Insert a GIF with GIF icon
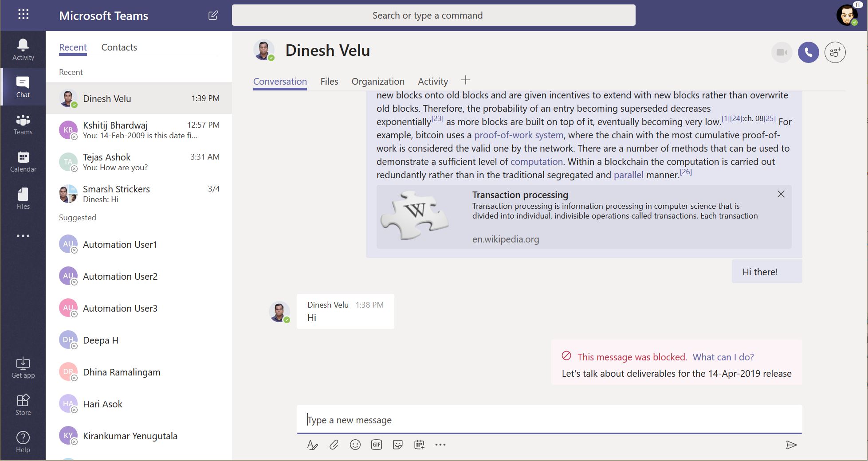Screen dimensions: 868x461 coord(377,445)
